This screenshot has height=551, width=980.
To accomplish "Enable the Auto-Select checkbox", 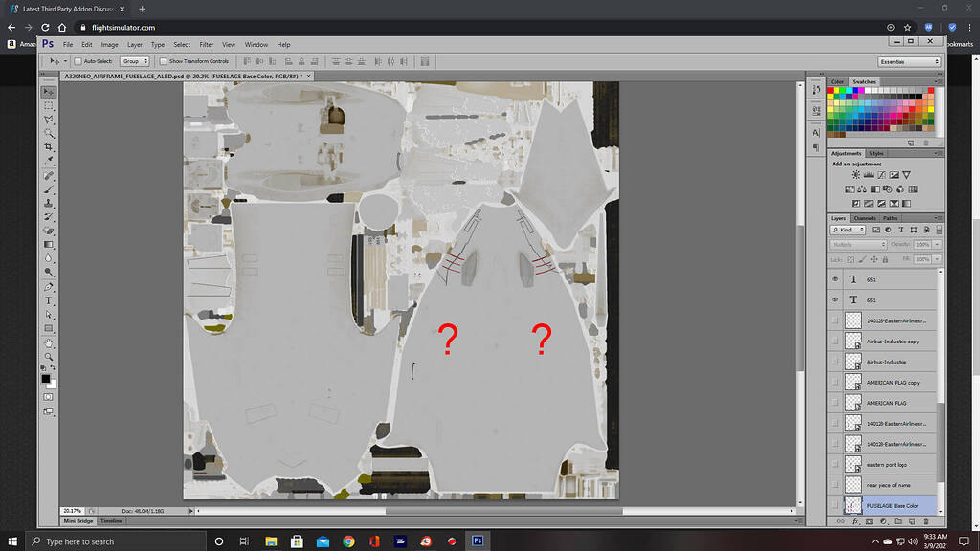I will point(78,60).
